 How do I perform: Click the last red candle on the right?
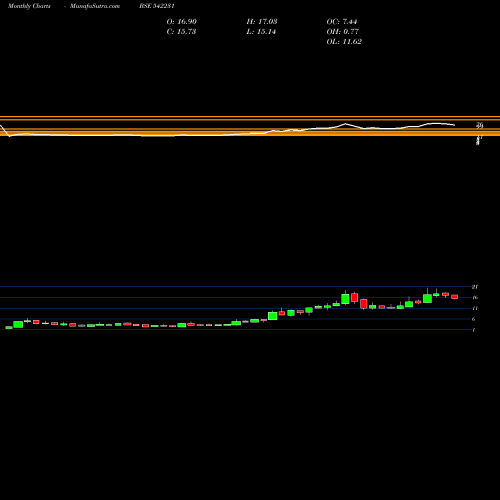coord(455,297)
